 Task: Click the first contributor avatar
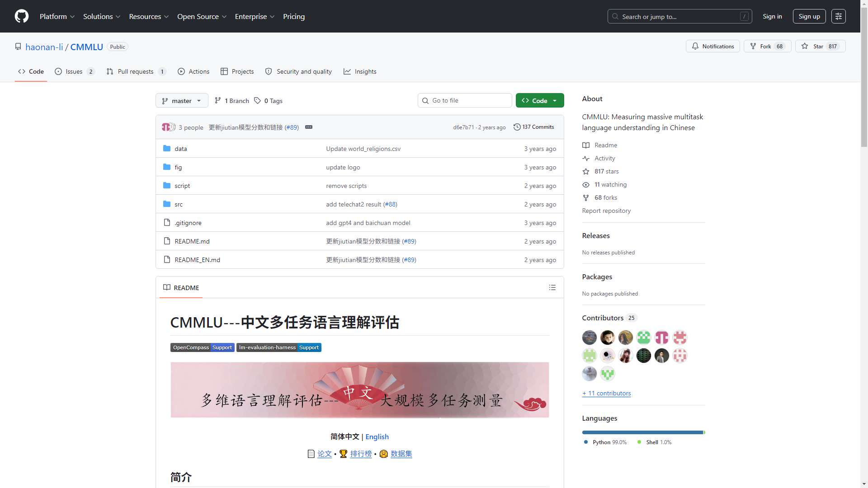[589, 338]
